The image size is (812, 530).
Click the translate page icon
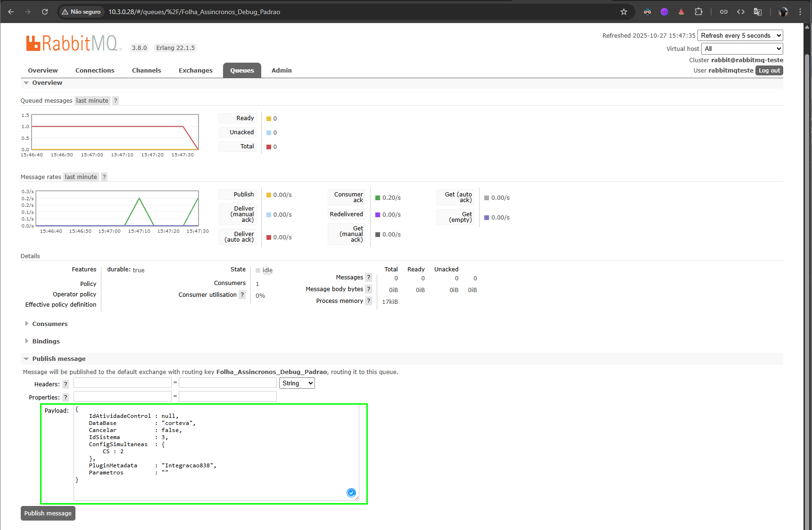(x=758, y=12)
